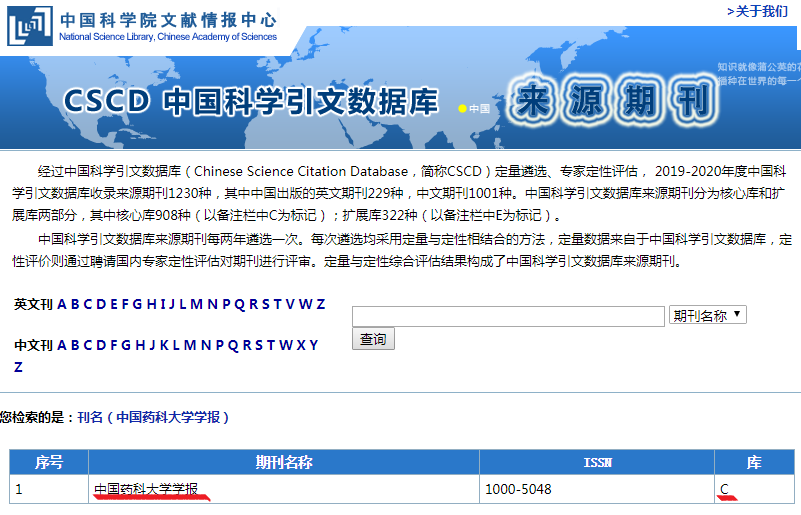Click the 库 column header

755,462
